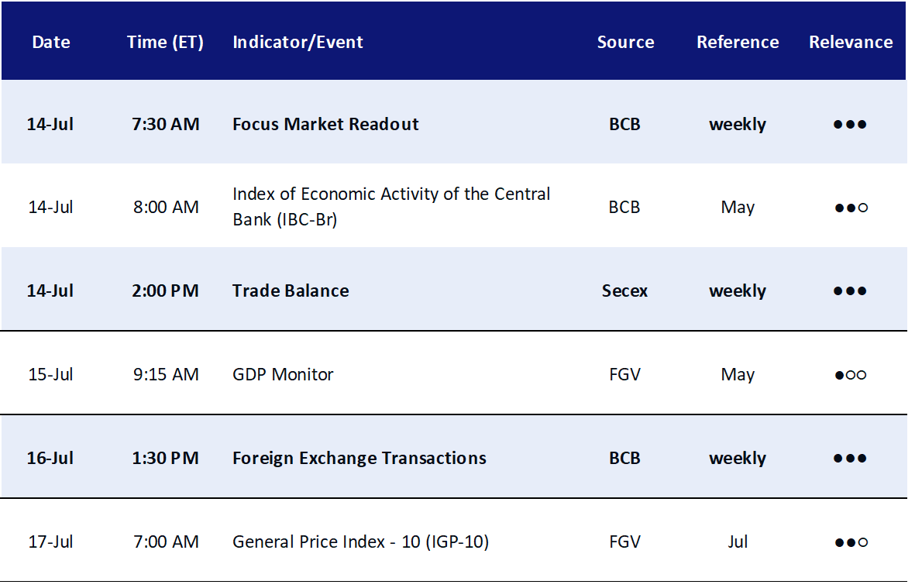
Task: Select the Date column header
Action: point(51,42)
